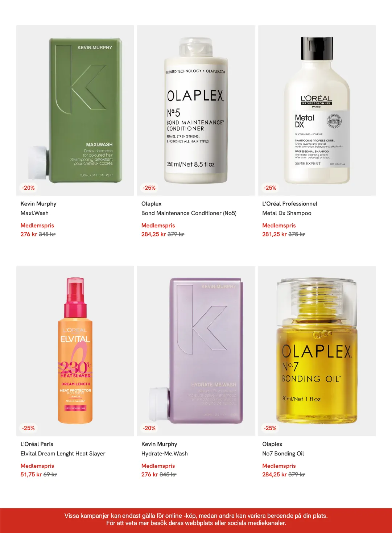Click the -25% badge on Metal DX Shampoo
The height and width of the screenshot is (533, 392).
point(270,188)
